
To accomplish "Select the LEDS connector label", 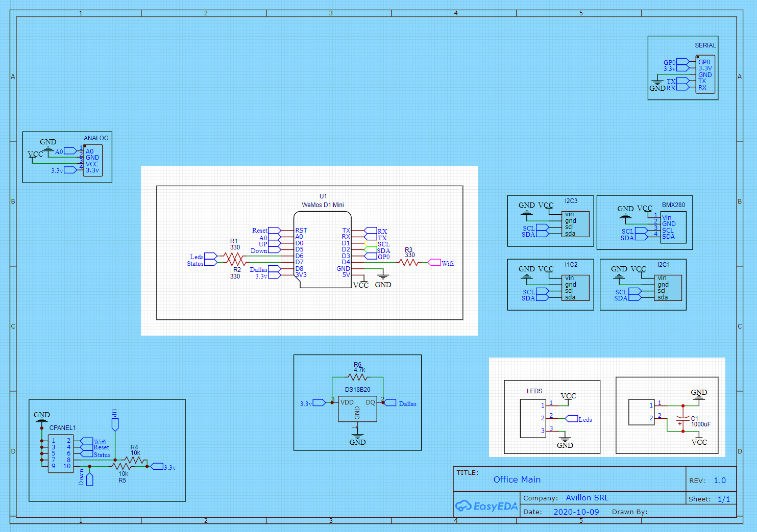I will click(x=534, y=391).
